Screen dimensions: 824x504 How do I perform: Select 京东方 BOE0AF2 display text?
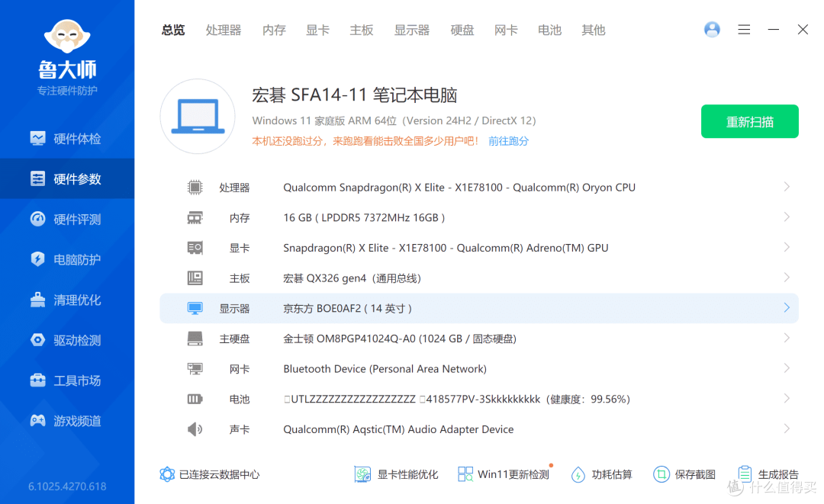click(x=347, y=308)
